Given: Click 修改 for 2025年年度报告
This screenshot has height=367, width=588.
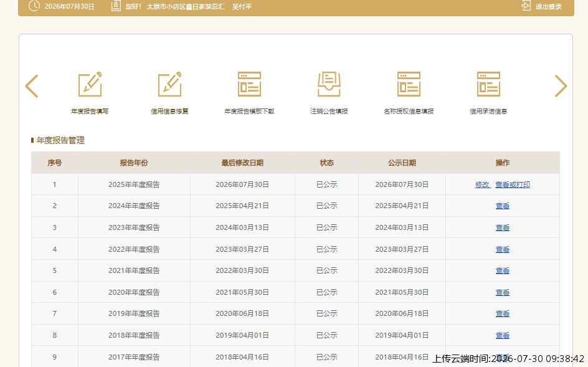Looking at the screenshot, I should [483, 184].
